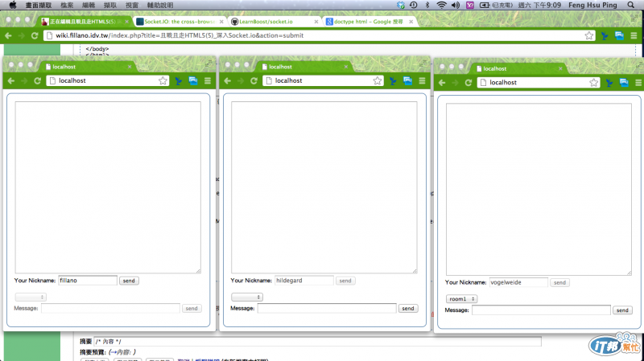
Task: Click Feng Hsu Ping user menu
Action: click(x=592, y=5)
